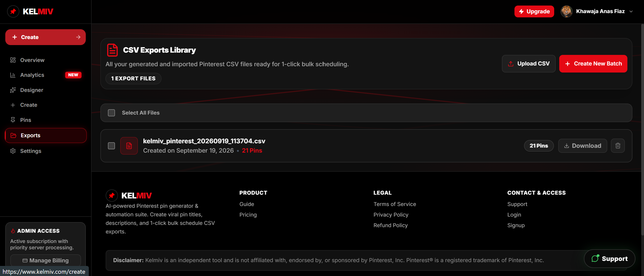Click the page vertical scrollbar
Screen dimensions: 644x276
(642, 130)
